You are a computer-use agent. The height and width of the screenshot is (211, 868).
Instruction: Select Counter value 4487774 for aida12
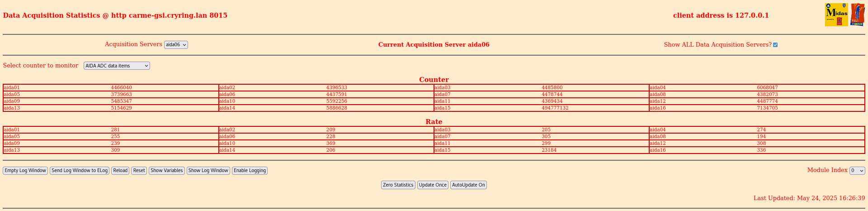768,101
